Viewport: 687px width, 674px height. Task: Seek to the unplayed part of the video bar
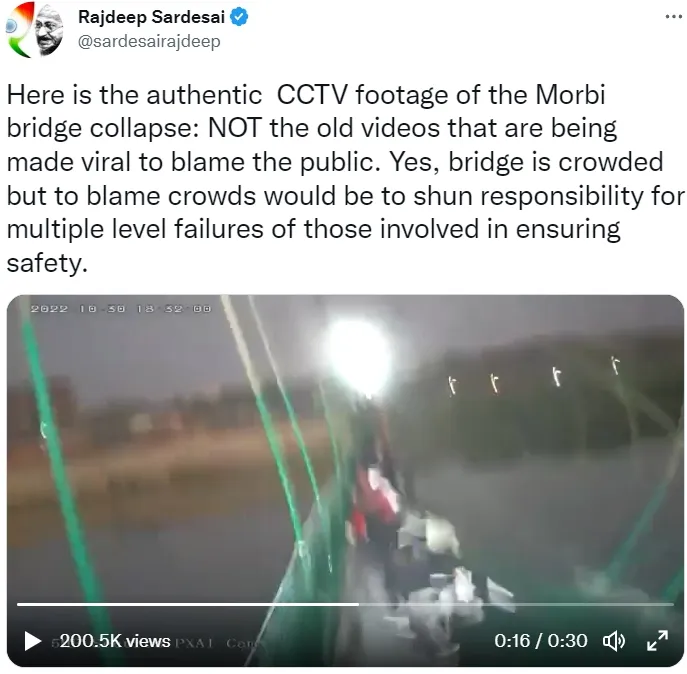516,604
